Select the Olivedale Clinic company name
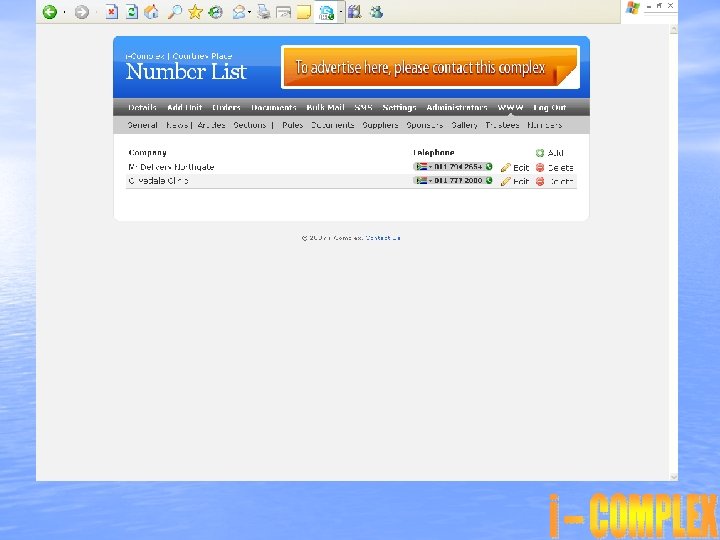This screenshot has height=540, width=720. 158,181
